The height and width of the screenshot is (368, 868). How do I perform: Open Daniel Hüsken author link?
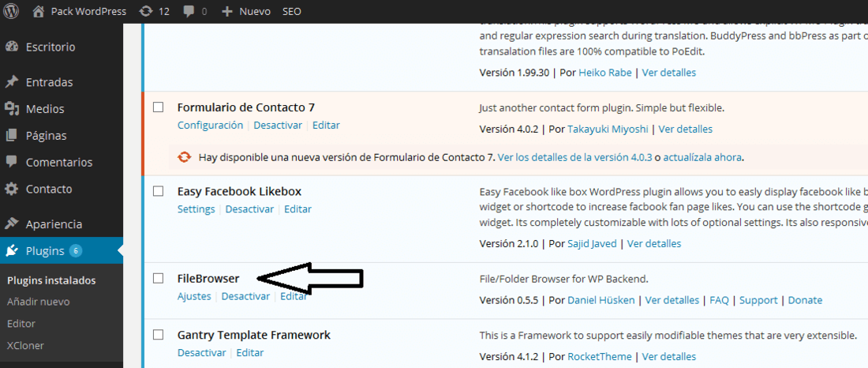point(601,300)
